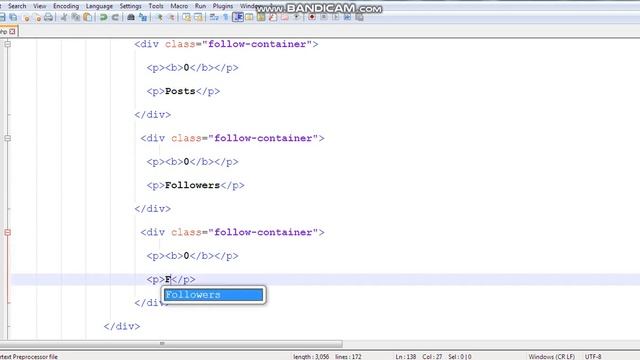Toggle synchronize horizontal scrolling icon

(x=198, y=17)
